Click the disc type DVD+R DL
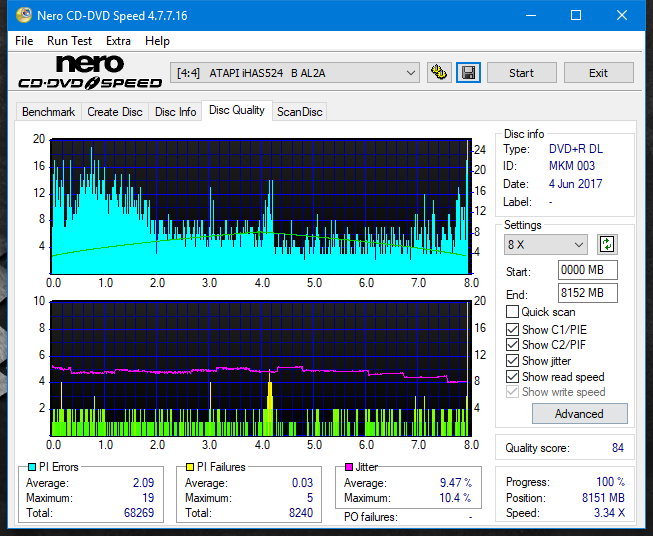Screen dimensions: 653x536 [x=576, y=149]
